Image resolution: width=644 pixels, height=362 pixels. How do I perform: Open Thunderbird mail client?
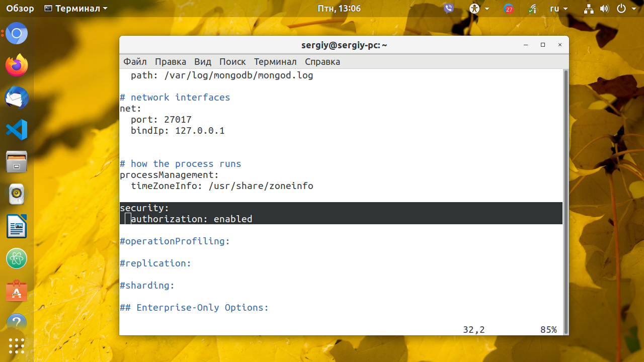click(17, 98)
